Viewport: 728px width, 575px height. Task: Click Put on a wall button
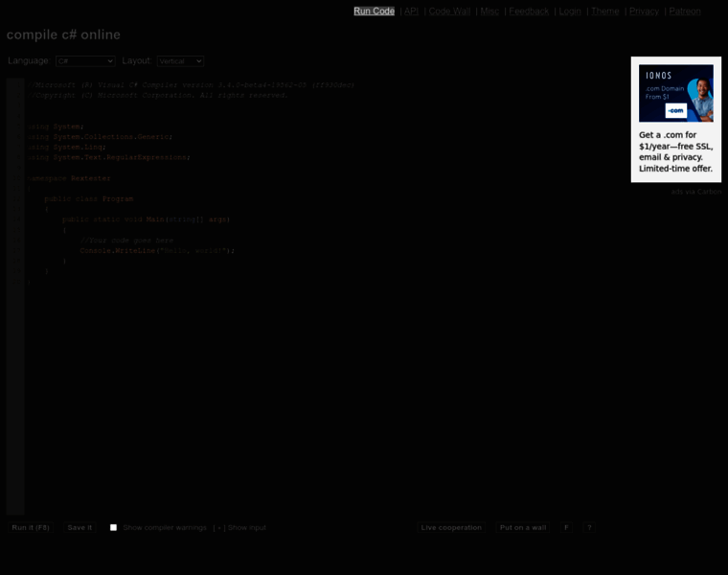tap(523, 528)
